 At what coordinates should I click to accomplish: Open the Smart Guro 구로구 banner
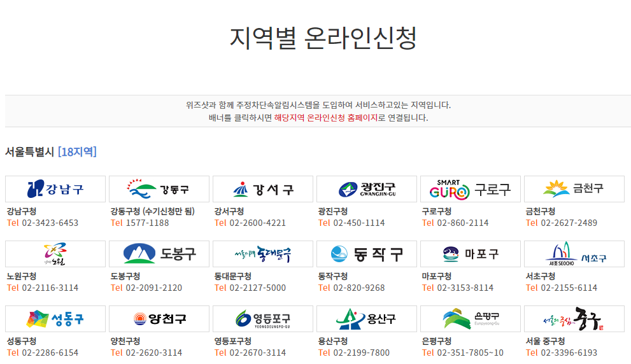pyautogui.click(x=471, y=189)
